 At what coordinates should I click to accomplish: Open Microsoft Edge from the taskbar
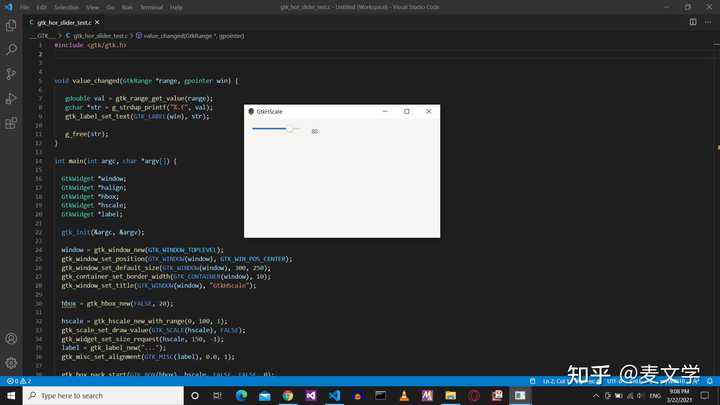click(241, 395)
